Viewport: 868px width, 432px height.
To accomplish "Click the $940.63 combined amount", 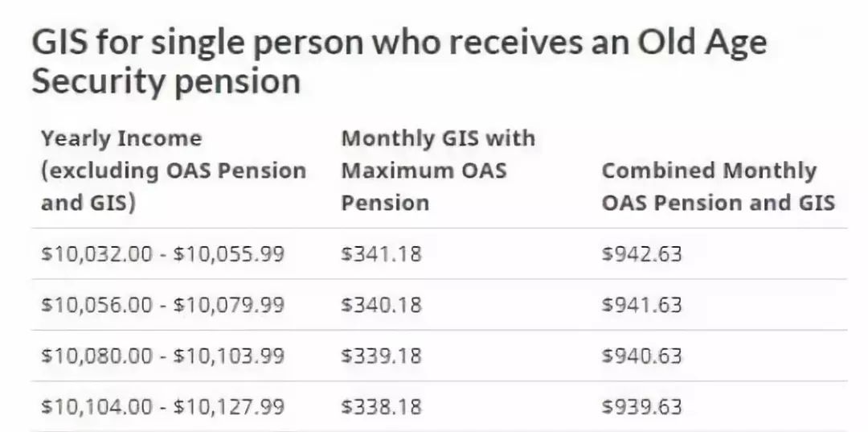I will point(641,356).
